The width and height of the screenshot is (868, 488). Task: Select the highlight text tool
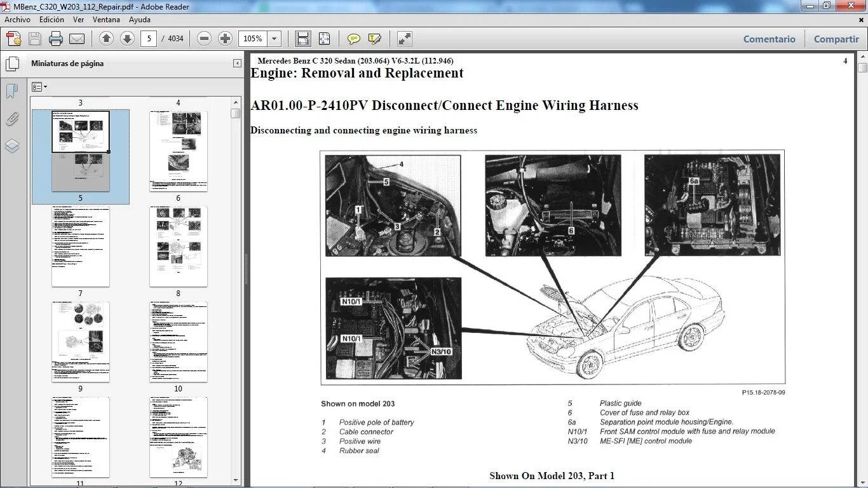pyautogui.click(x=375, y=39)
